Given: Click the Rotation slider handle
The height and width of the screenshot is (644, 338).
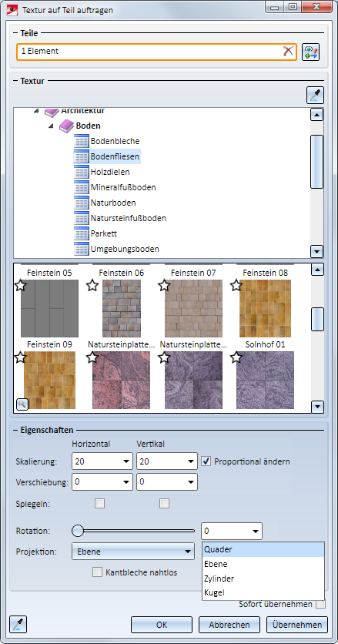Looking at the screenshot, I should (x=78, y=531).
